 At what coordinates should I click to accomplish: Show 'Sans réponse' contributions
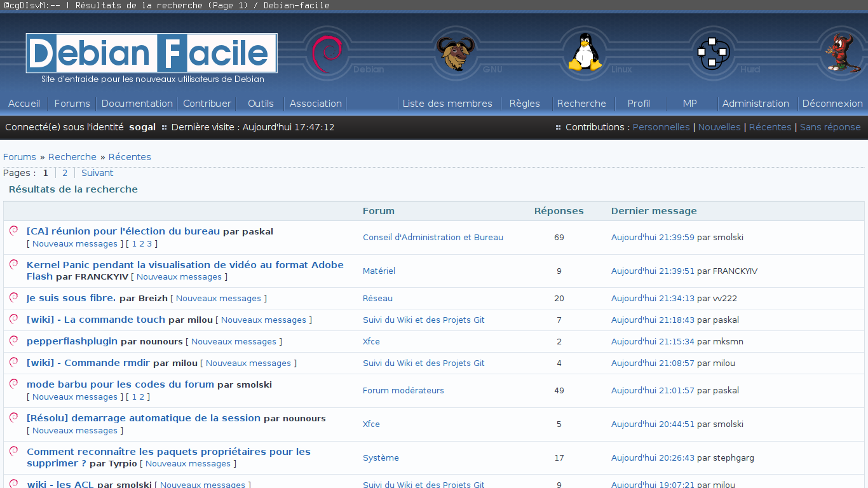click(x=830, y=127)
